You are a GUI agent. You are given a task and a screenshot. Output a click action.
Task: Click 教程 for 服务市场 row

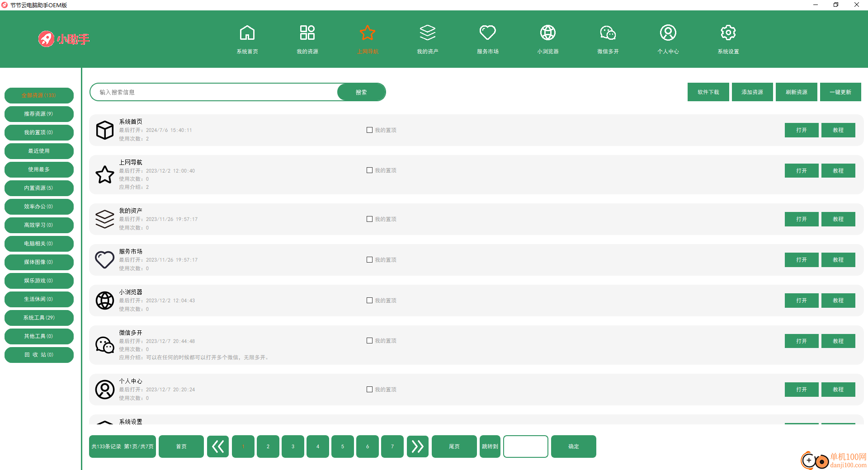tap(838, 260)
